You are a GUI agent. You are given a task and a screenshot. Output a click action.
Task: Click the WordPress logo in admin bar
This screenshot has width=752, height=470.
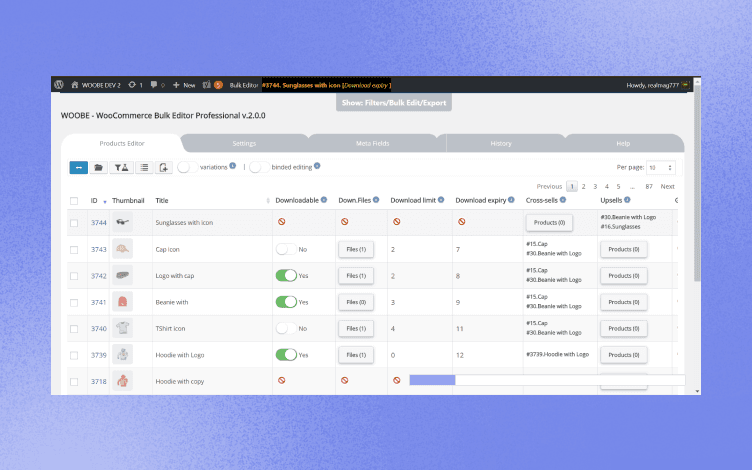59,84
